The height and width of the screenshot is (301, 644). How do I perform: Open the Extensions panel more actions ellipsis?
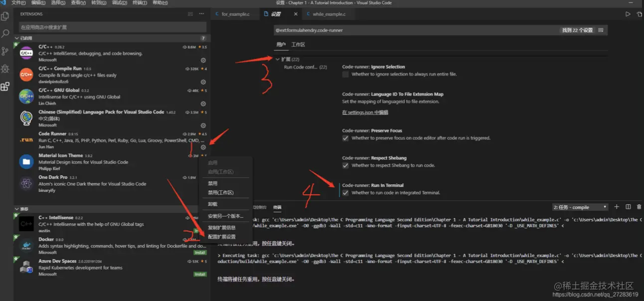[x=201, y=14]
